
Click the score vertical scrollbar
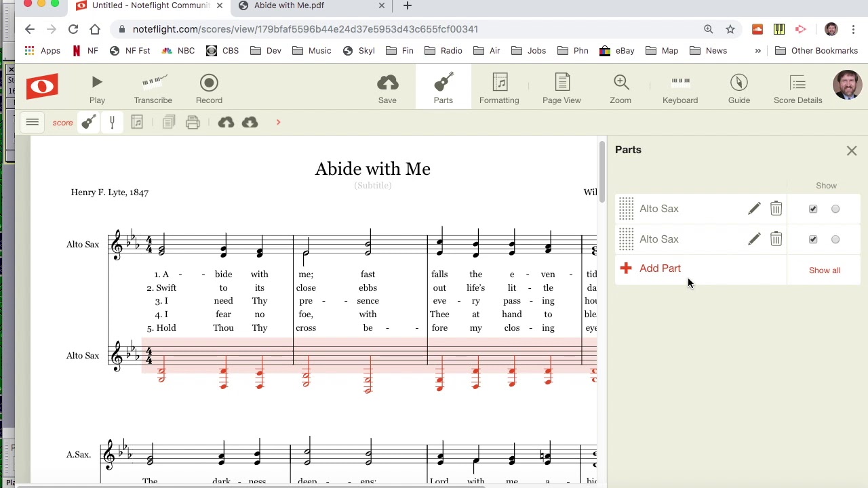tap(601, 173)
